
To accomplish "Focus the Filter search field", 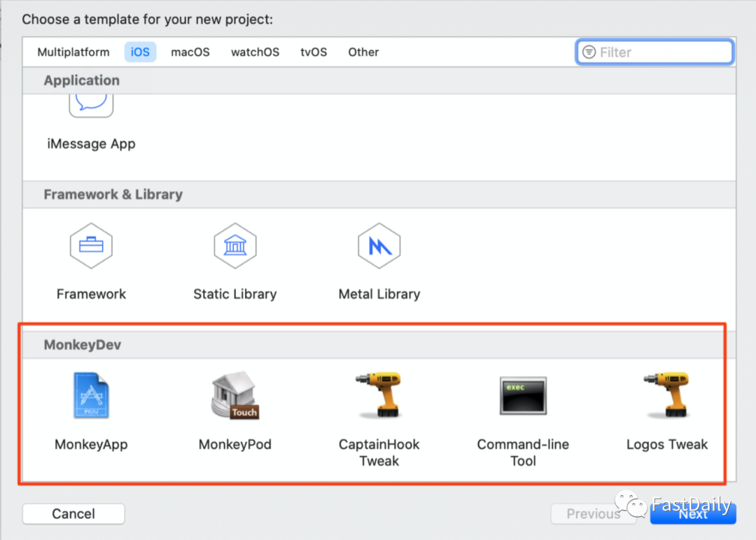I will 654,52.
